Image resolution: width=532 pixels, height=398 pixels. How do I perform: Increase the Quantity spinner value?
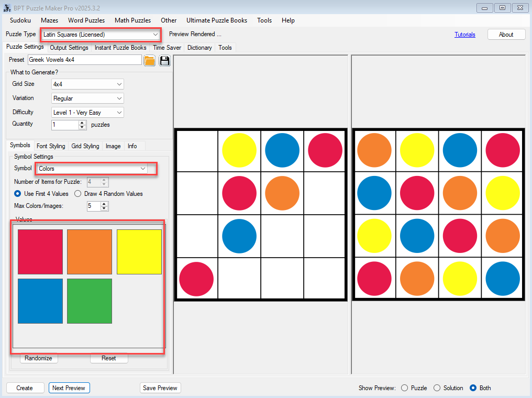click(82, 123)
